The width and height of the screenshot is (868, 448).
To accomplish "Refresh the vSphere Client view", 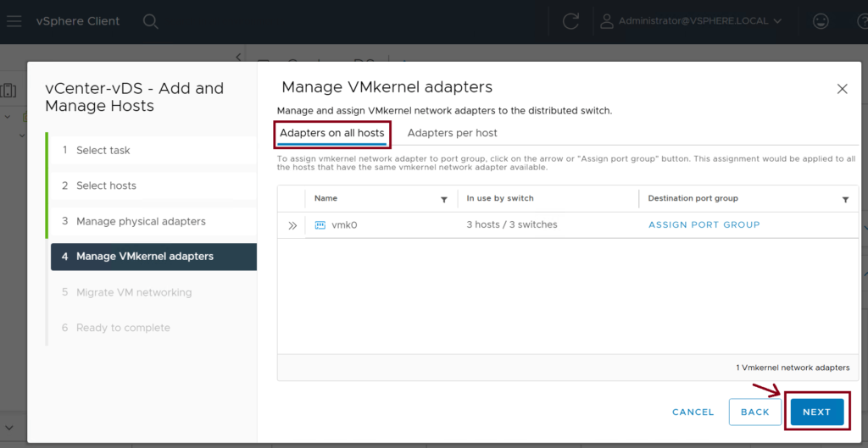I will click(570, 21).
